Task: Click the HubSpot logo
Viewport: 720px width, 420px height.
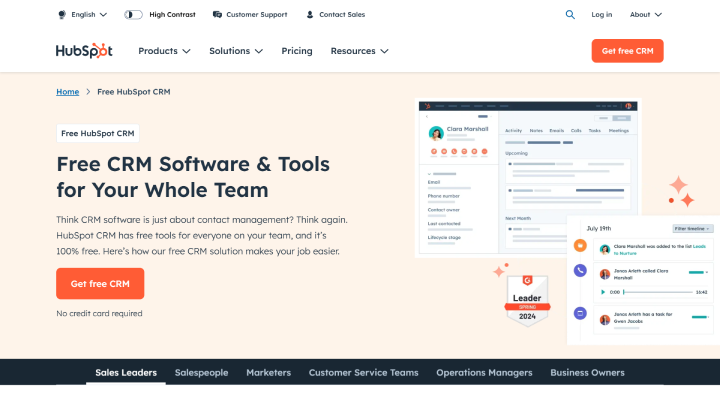Action: (84, 51)
